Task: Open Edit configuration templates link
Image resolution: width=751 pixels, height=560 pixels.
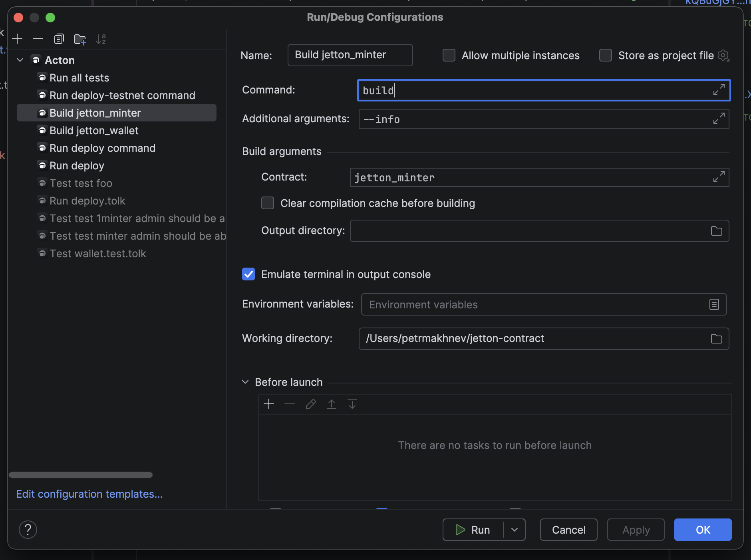Action: (89, 494)
